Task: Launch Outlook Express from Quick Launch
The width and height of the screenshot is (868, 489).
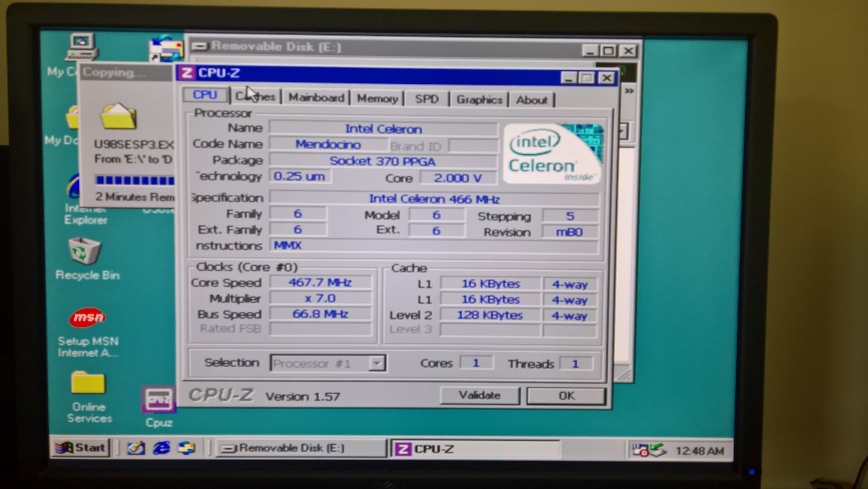Action: pyautogui.click(x=186, y=448)
